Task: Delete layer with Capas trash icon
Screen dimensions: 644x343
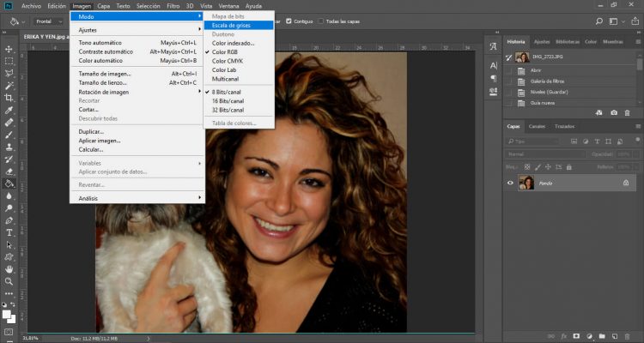Action: [x=627, y=336]
